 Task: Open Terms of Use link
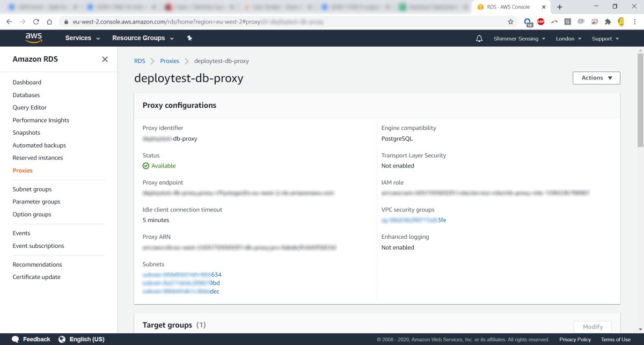point(616,340)
